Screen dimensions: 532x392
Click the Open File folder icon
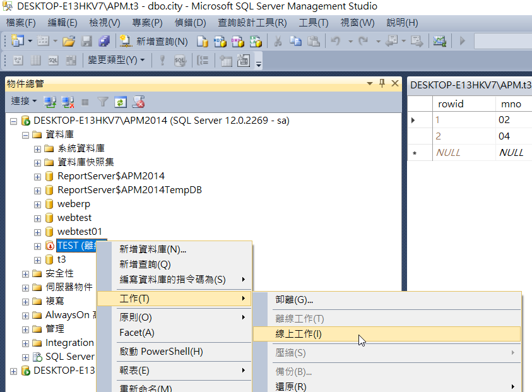click(x=69, y=42)
